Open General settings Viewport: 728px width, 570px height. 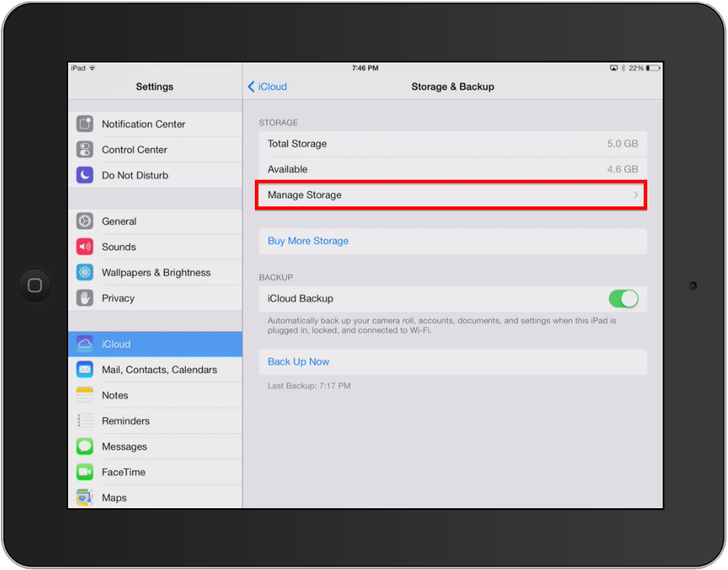coord(155,221)
